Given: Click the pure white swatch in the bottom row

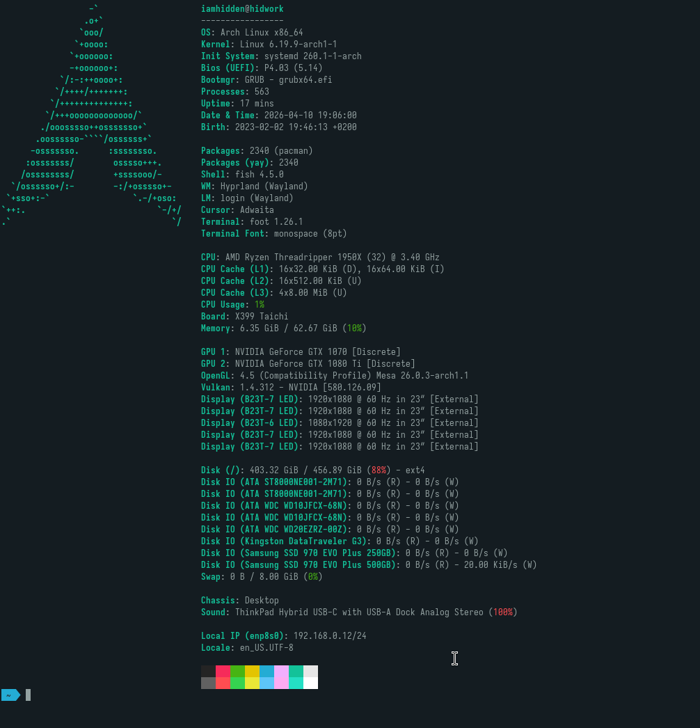Looking at the screenshot, I should click(310, 683).
